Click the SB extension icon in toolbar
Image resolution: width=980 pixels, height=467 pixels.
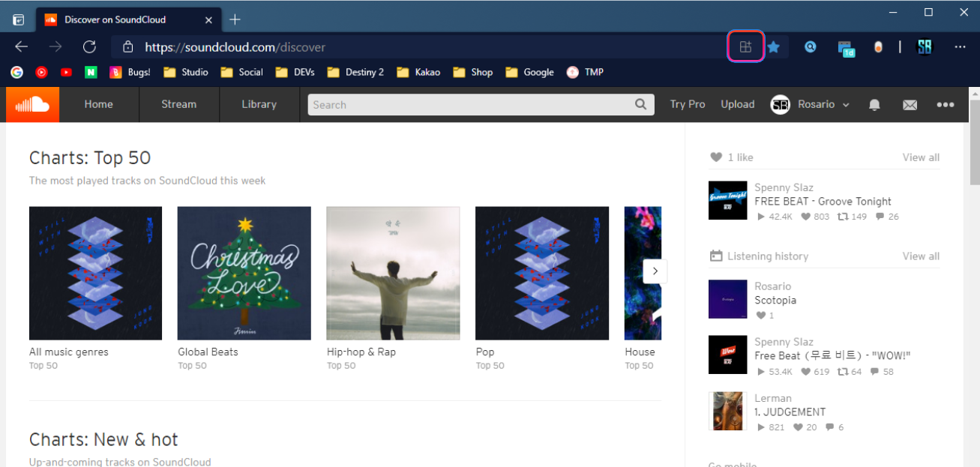pyautogui.click(x=925, y=46)
